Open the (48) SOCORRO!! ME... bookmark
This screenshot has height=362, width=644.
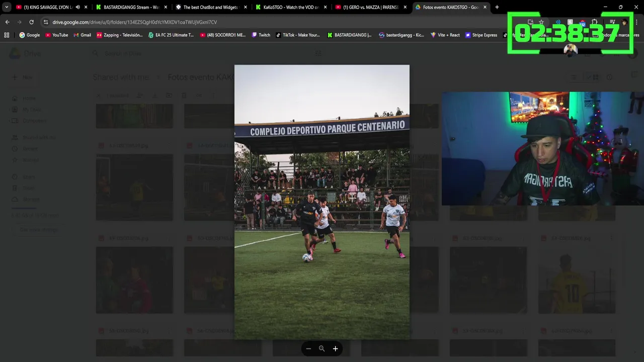coord(223,35)
